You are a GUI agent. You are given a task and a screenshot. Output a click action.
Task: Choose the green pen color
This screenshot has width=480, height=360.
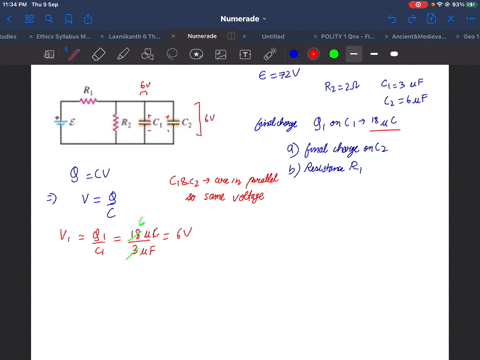coord(334,54)
